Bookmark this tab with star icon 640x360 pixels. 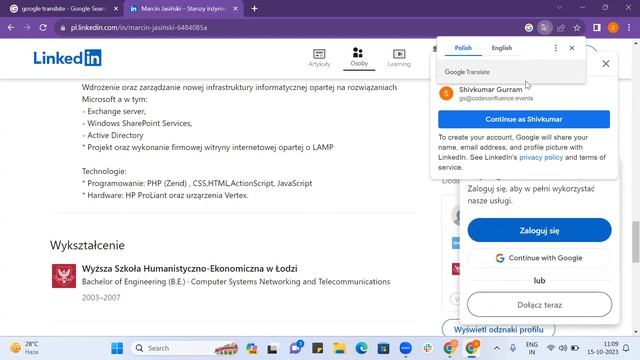tap(577, 27)
